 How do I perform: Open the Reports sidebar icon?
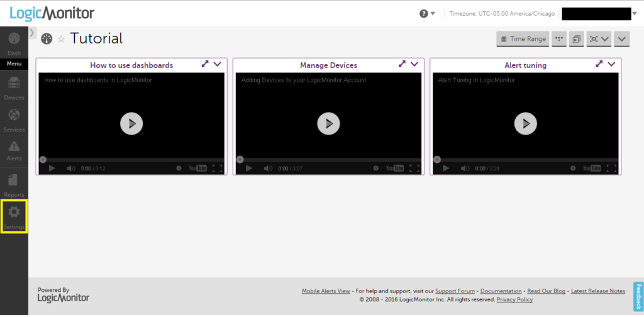pos(14,184)
